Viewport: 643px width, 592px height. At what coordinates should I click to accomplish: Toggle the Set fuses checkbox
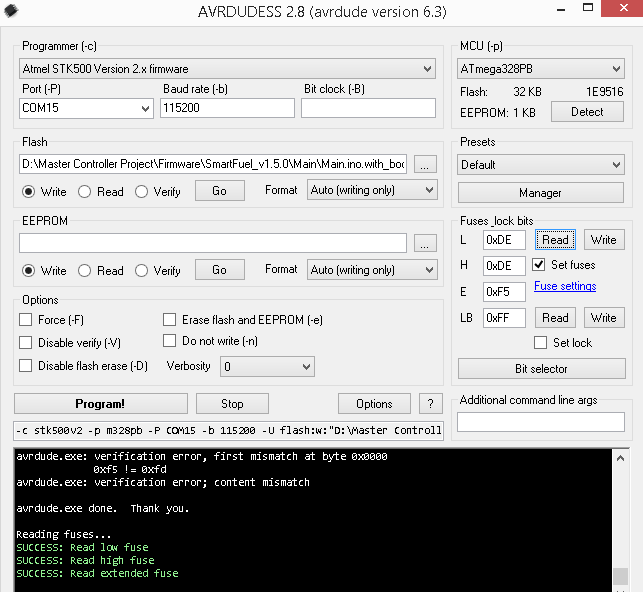pos(540,265)
